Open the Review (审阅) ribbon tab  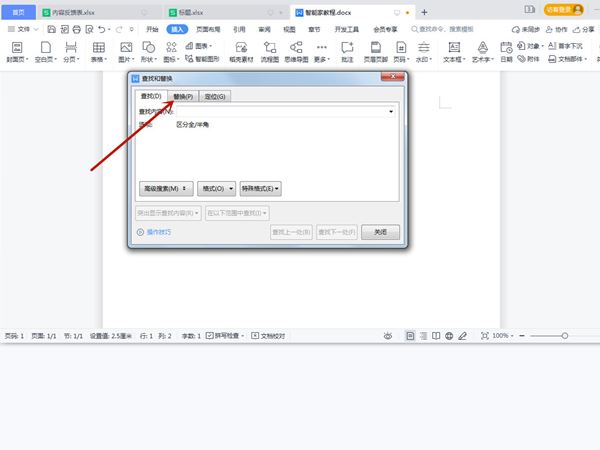[x=264, y=29]
